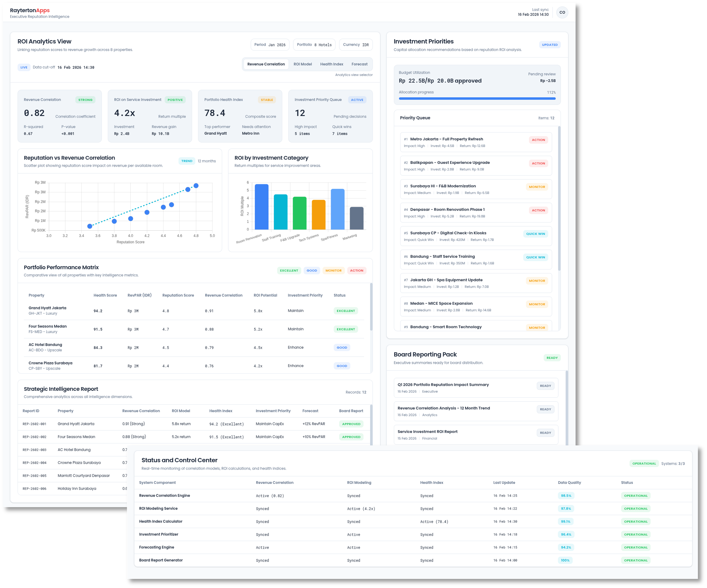Toggle the GOOD filter in the performance matrix
The width and height of the screenshot is (707, 588).
pos(311,270)
